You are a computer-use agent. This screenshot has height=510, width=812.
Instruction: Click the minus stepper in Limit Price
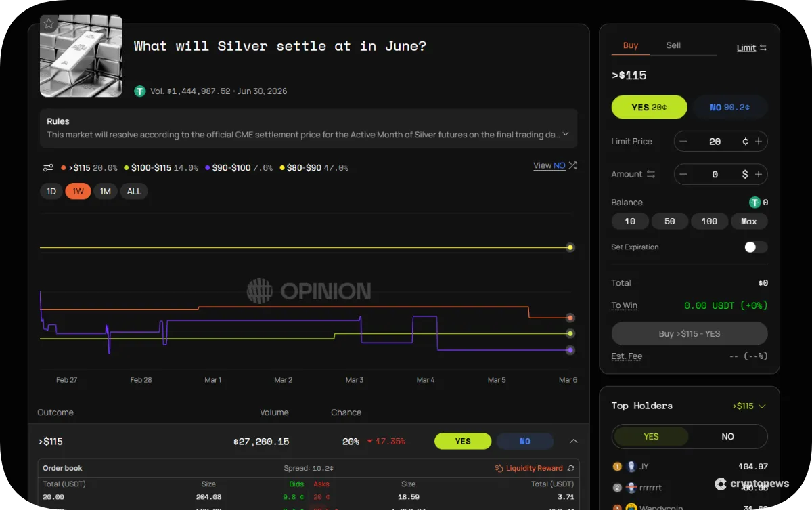(683, 142)
